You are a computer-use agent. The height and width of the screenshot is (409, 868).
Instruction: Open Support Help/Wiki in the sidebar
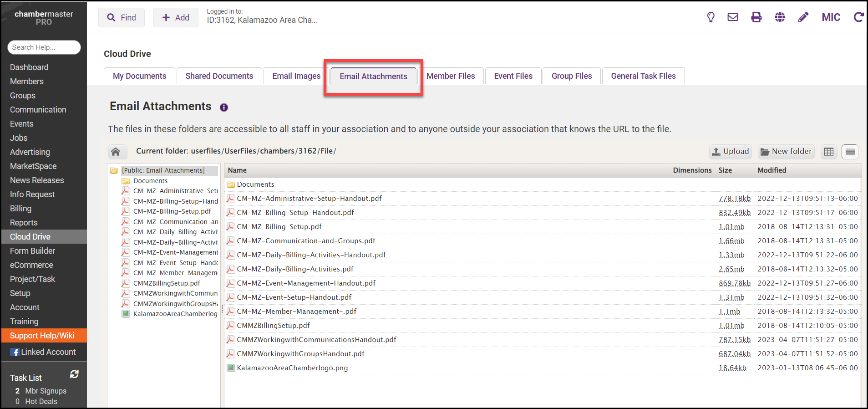click(x=42, y=336)
